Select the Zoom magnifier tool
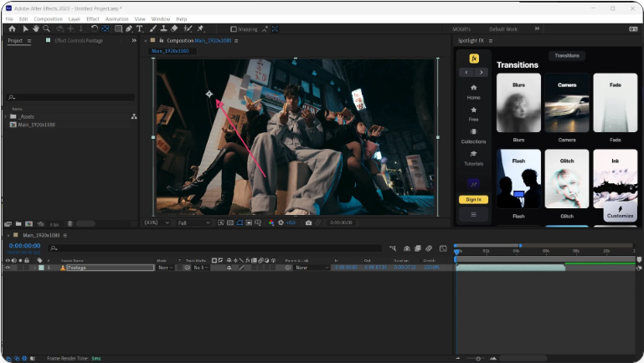This screenshot has height=363, width=644. click(x=47, y=28)
